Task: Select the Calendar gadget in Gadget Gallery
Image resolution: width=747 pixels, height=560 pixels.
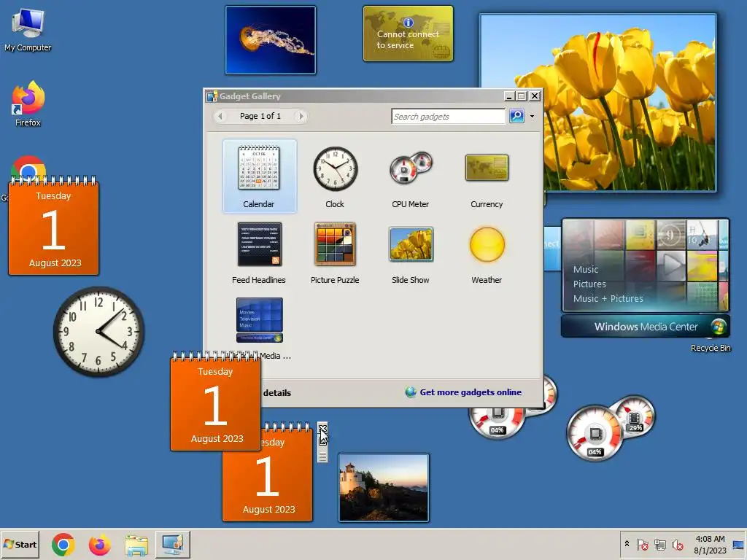Action: tap(259, 176)
